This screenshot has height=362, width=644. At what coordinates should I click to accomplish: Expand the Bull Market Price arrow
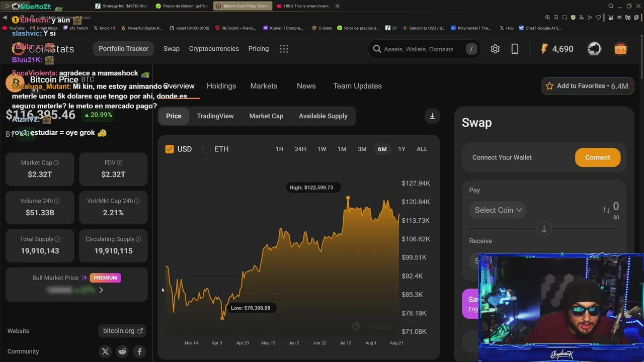click(x=101, y=290)
